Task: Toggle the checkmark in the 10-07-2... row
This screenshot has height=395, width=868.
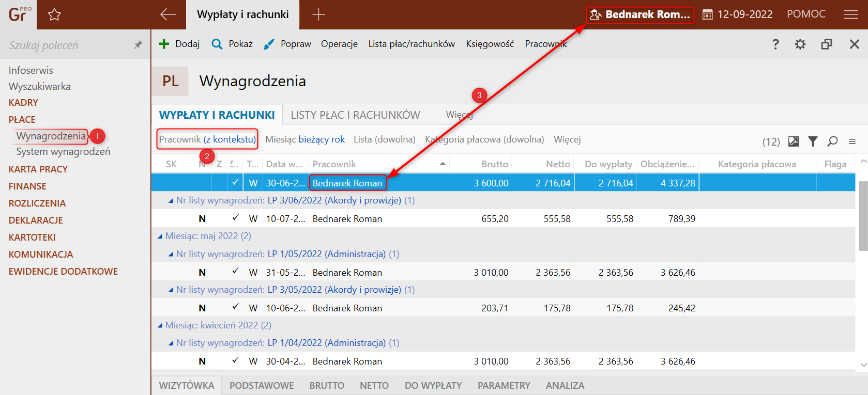Action: coord(235,218)
